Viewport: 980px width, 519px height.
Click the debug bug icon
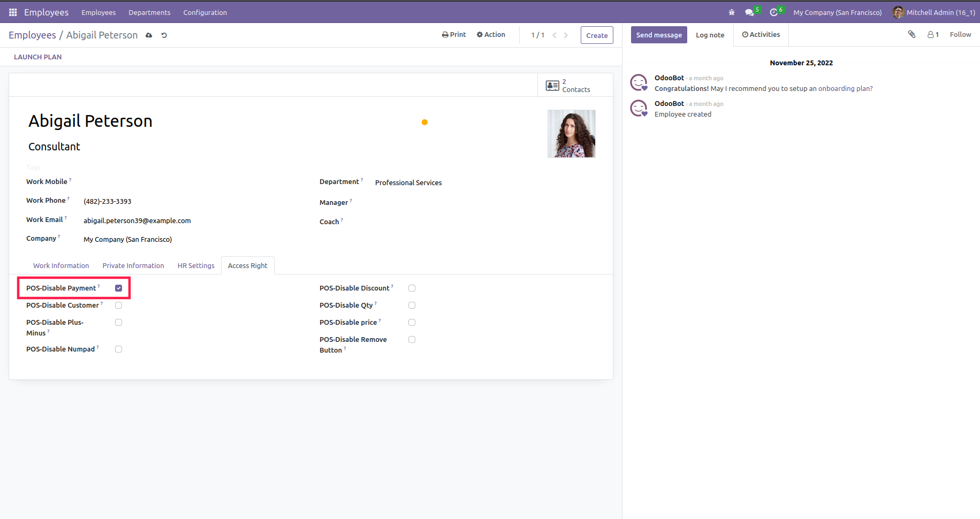(732, 12)
